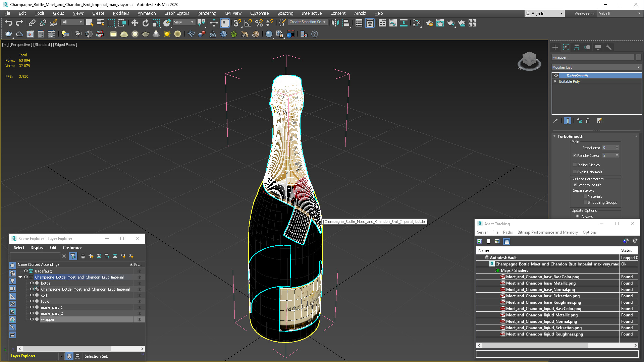Click the ViewCube in the viewport
Image resolution: width=644 pixels, height=362 pixels.
click(529, 61)
